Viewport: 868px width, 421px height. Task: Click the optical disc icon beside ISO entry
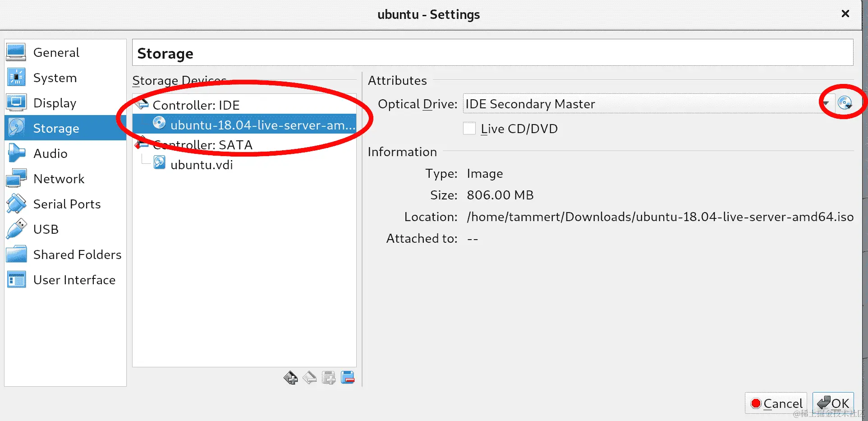(x=159, y=123)
